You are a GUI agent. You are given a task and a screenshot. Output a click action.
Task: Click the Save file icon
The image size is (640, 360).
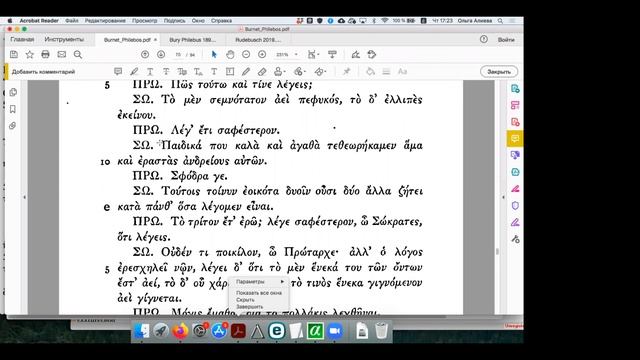tap(14, 54)
